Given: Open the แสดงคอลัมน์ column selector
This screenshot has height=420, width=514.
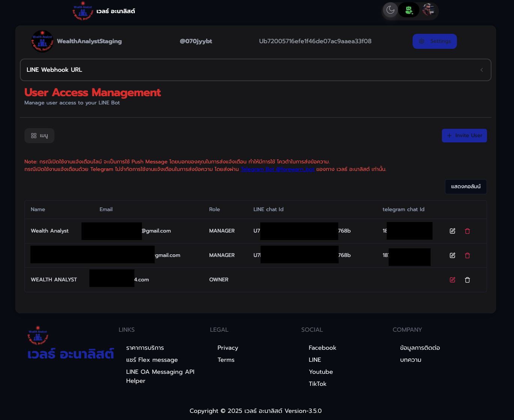Looking at the screenshot, I should coord(466,187).
